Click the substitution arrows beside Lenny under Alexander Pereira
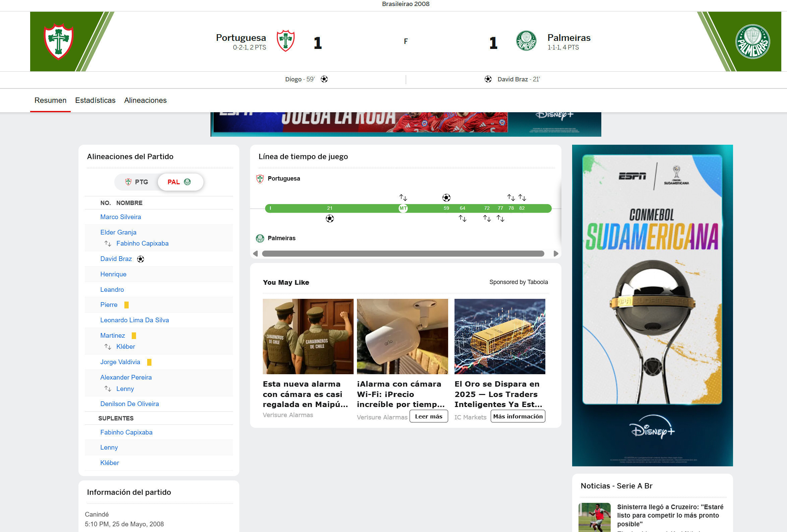 [x=108, y=389]
